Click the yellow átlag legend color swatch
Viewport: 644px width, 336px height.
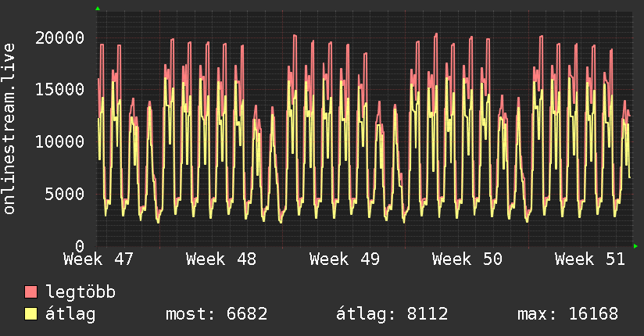[x=31, y=314]
